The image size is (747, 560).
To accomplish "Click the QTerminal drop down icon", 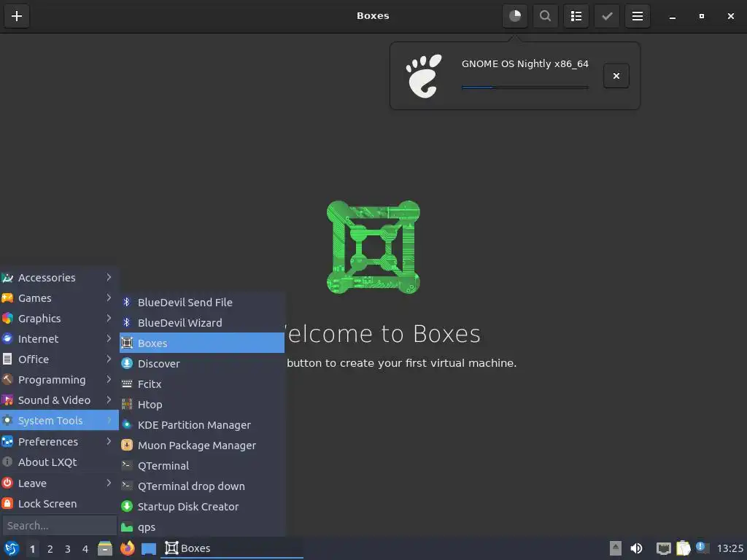I will (x=127, y=486).
